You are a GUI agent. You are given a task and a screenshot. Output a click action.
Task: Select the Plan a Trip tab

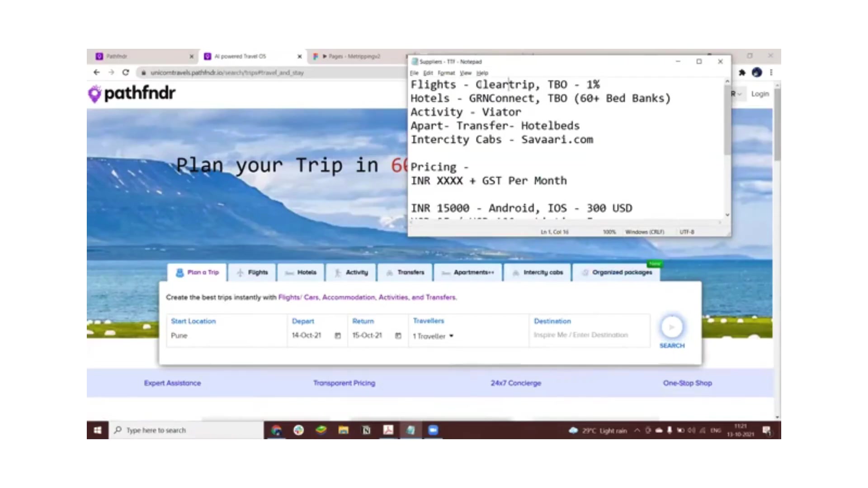pos(198,272)
